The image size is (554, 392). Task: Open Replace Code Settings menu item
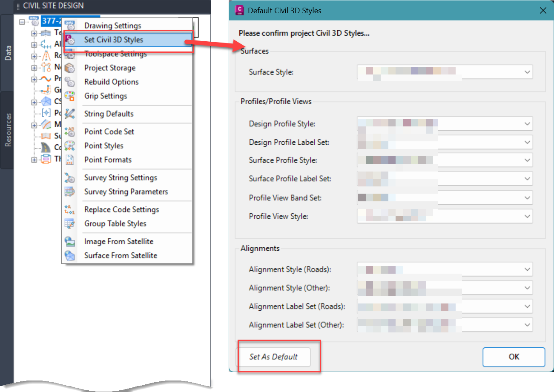point(128,209)
